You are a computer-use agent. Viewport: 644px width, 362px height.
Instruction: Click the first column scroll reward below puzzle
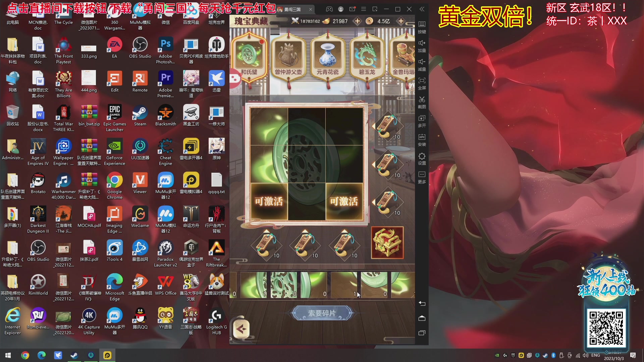267,245
